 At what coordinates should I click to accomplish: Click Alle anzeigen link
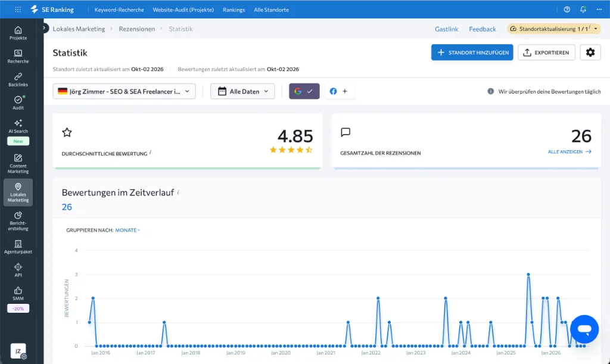pos(569,152)
